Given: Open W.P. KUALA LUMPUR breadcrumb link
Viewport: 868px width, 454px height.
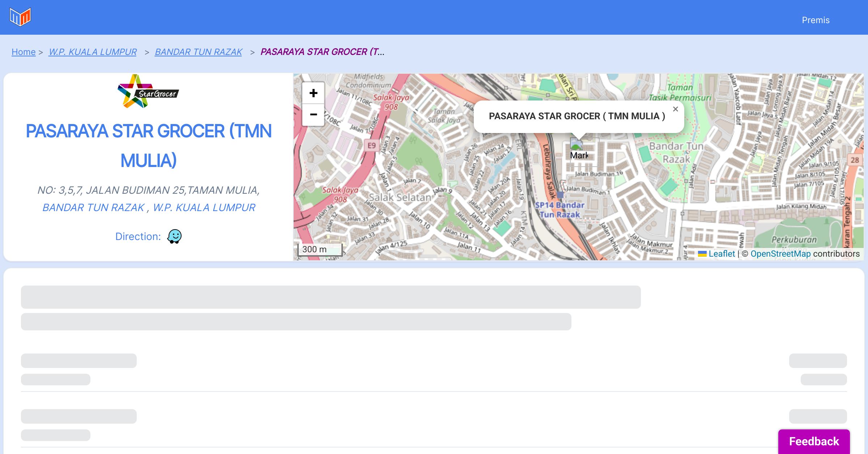Looking at the screenshot, I should point(93,52).
